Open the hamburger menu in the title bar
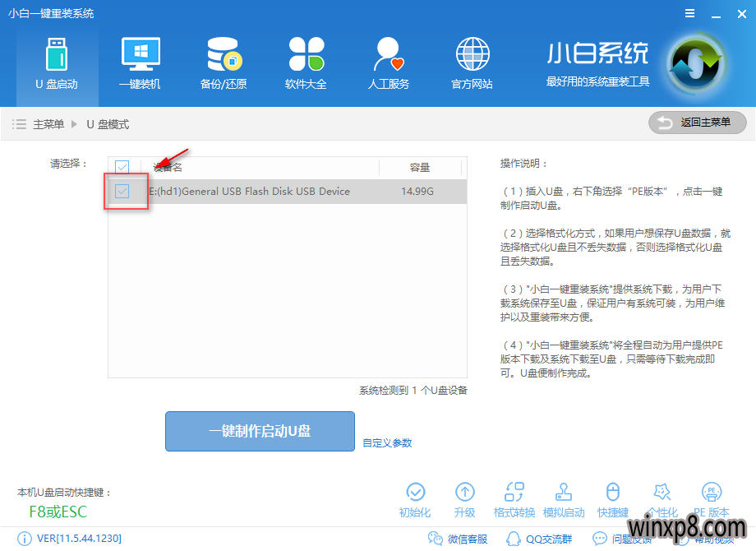The width and height of the screenshot is (756, 551). [690, 13]
